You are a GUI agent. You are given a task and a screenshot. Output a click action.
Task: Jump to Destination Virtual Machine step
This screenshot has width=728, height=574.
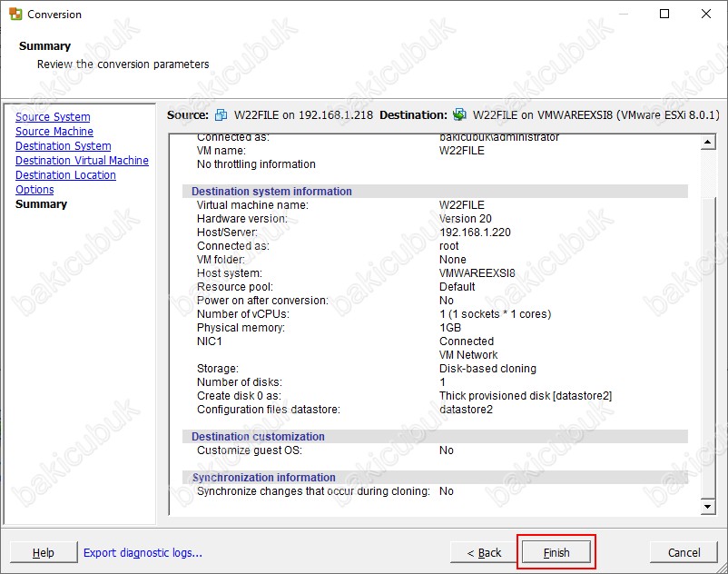click(83, 160)
